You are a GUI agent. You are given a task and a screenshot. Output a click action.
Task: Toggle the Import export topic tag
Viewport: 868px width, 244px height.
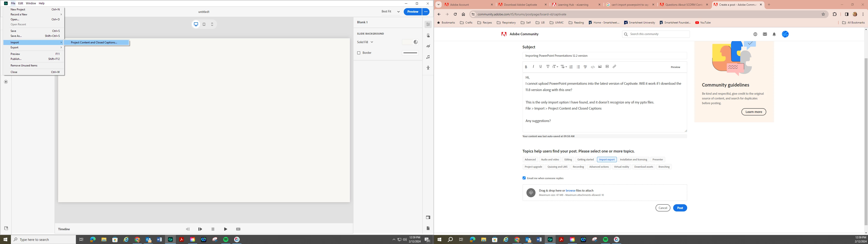pos(606,160)
